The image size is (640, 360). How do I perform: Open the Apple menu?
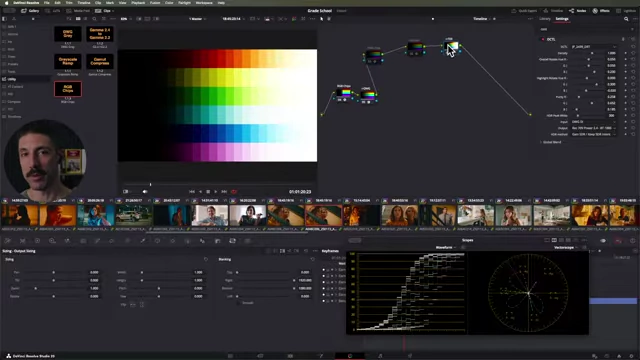pyautogui.click(x=7, y=3)
